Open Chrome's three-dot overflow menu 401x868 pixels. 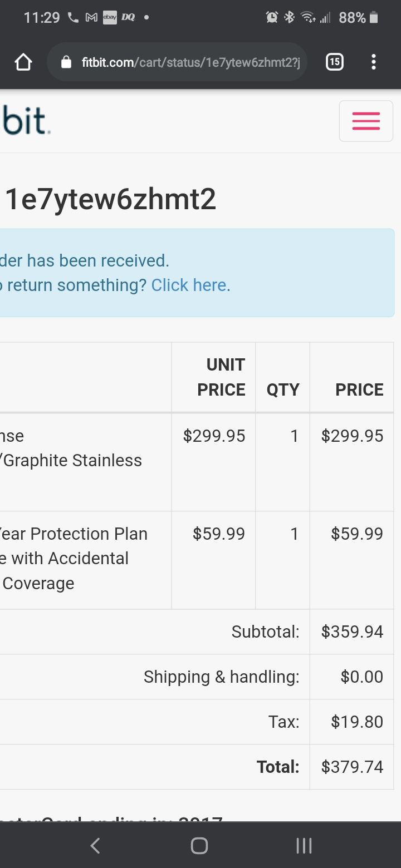[x=373, y=62]
